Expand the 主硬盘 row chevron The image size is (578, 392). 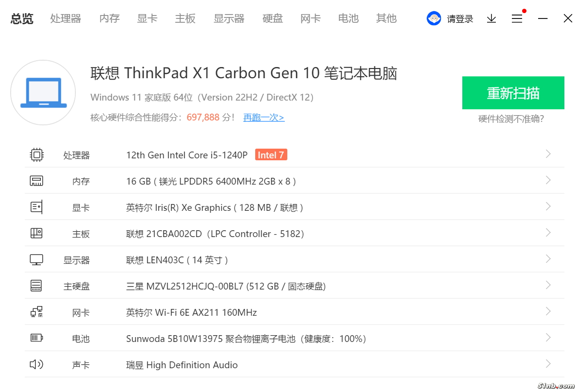click(548, 285)
